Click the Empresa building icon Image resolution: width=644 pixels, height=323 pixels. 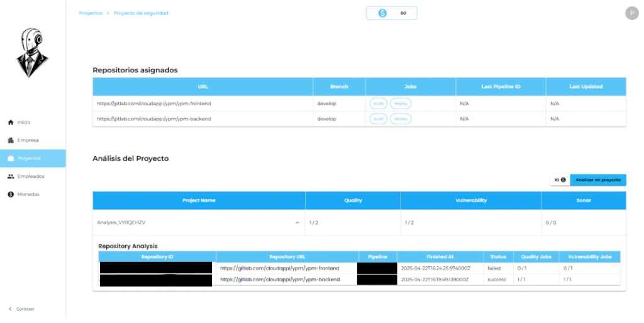[x=11, y=140]
